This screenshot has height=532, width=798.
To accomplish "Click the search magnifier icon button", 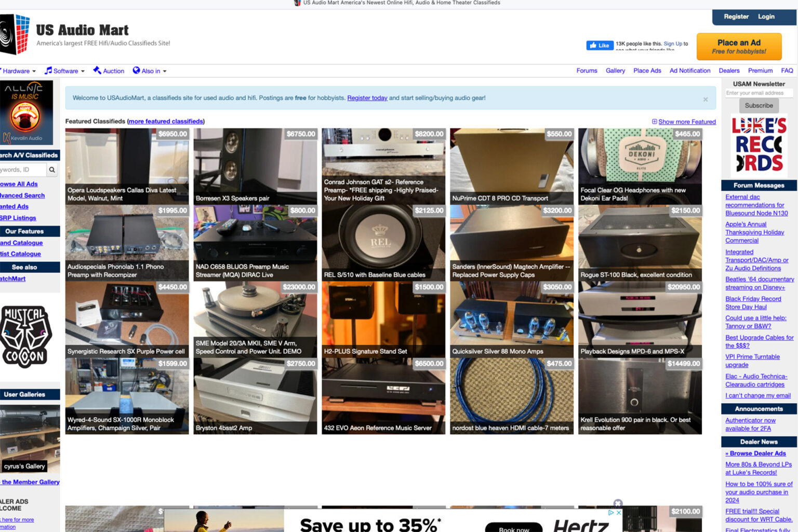I will click(52, 170).
